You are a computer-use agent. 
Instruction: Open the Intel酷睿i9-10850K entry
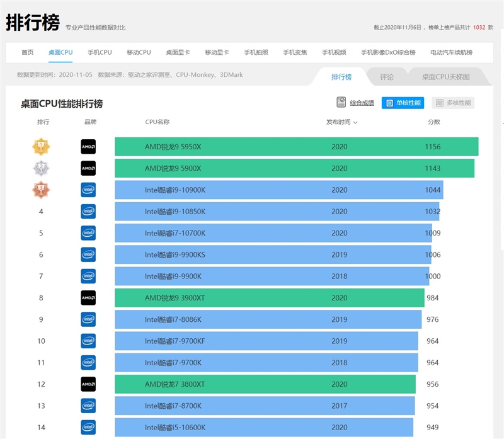pyautogui.click(x=277, y=212)
